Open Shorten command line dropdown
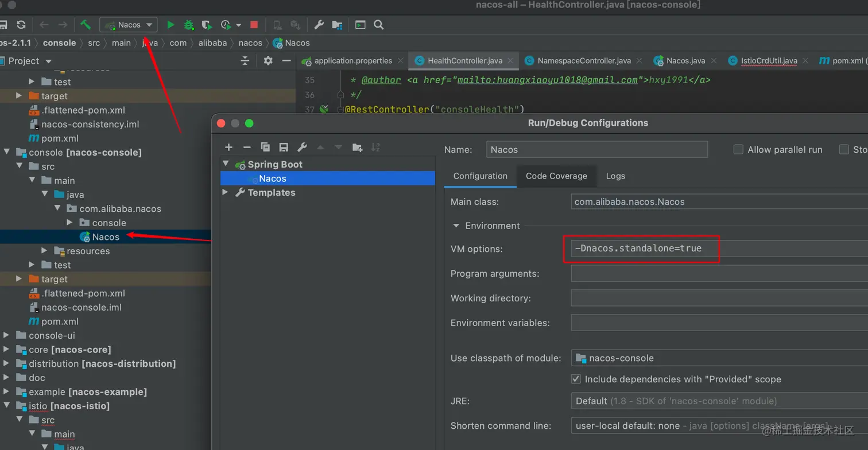 (x=719, y=426)
